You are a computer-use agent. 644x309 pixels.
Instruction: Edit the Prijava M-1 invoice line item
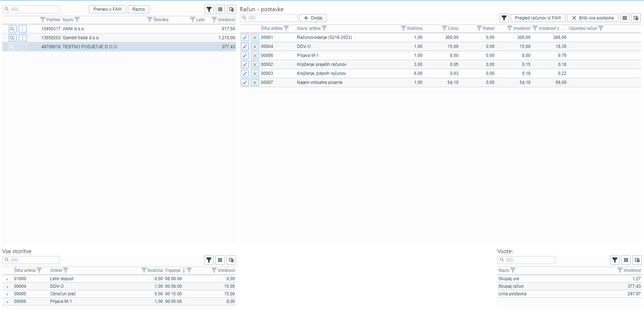245,55
